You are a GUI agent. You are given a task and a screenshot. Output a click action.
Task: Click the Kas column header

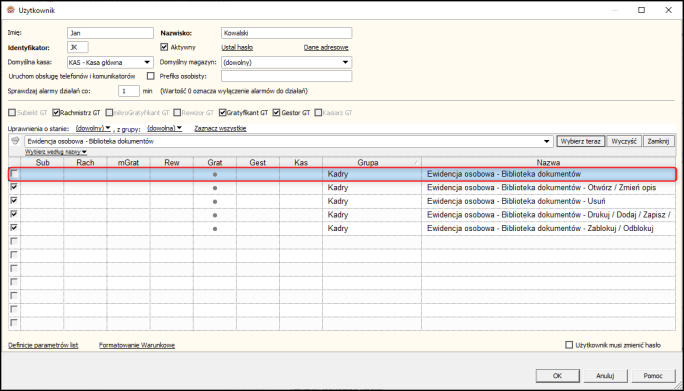(x=301, y=162)
